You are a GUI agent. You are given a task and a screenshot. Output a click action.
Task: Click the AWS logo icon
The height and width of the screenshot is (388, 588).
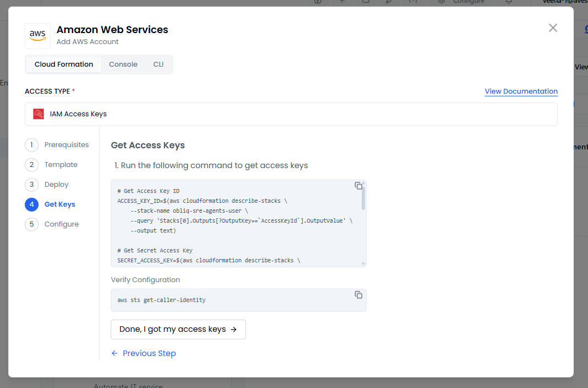click(37, 36)
